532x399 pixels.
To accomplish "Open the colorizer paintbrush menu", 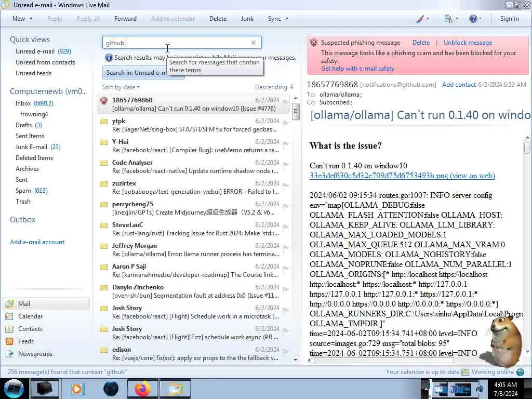I will (x=422, y=19).
